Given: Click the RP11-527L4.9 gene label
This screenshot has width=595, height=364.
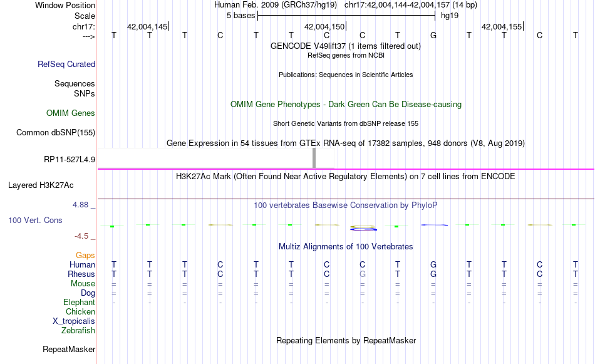Looking at the screenshot, I should point(70,159).
